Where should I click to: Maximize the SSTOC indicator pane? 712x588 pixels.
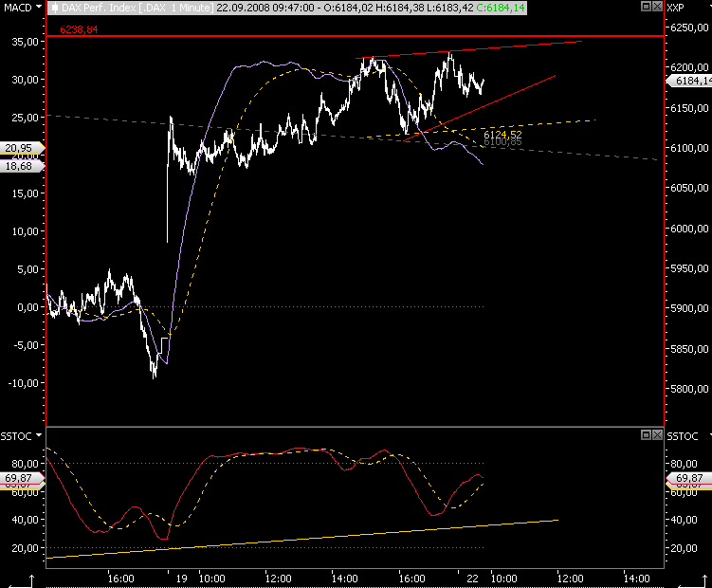click(646, 435)
